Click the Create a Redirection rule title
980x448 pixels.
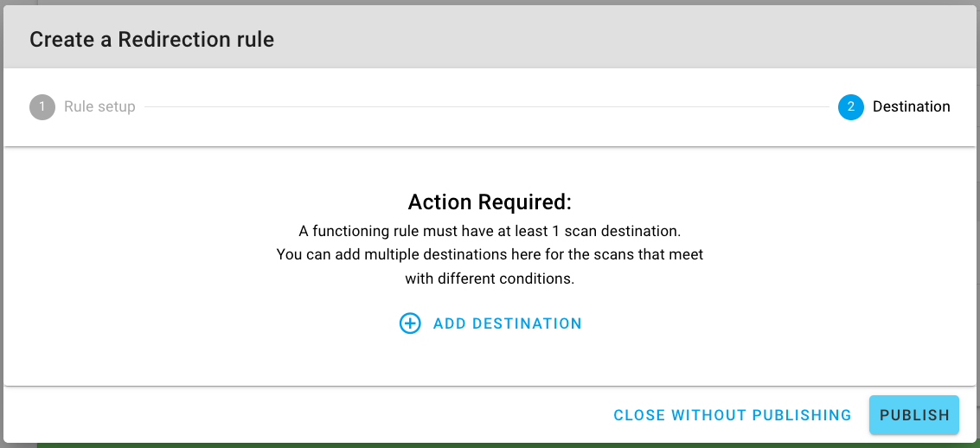(152, 39)
